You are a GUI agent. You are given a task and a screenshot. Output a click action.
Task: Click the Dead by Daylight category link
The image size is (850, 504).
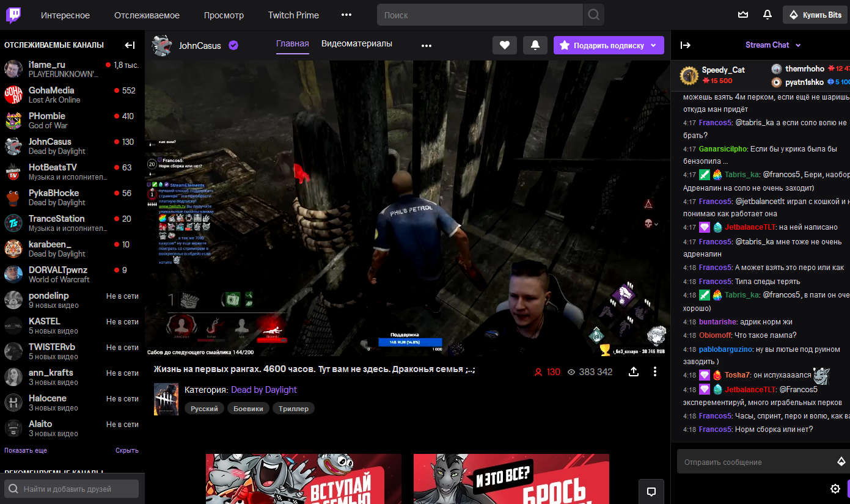click(x=264, y=390)
